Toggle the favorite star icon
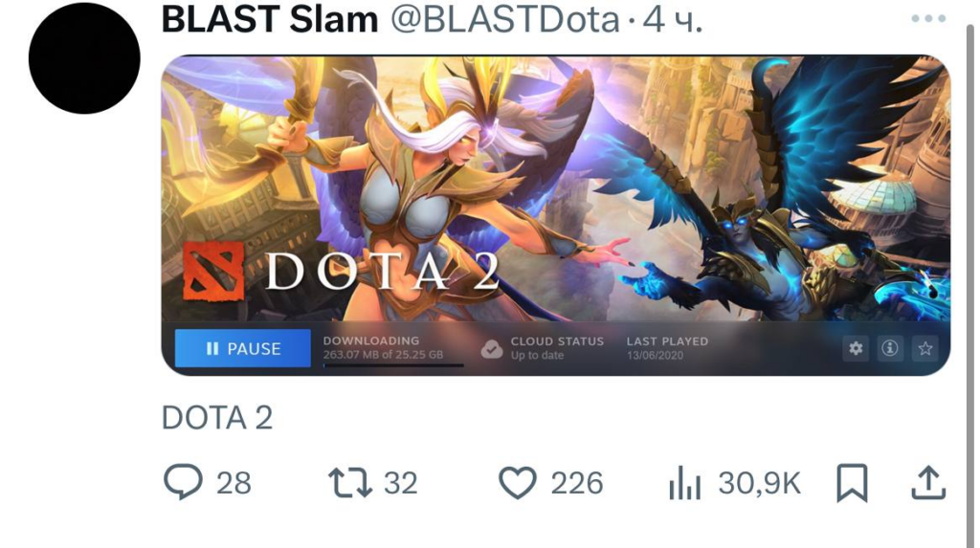The width and height of the screenshot is (980, 548). coord(925,348)
